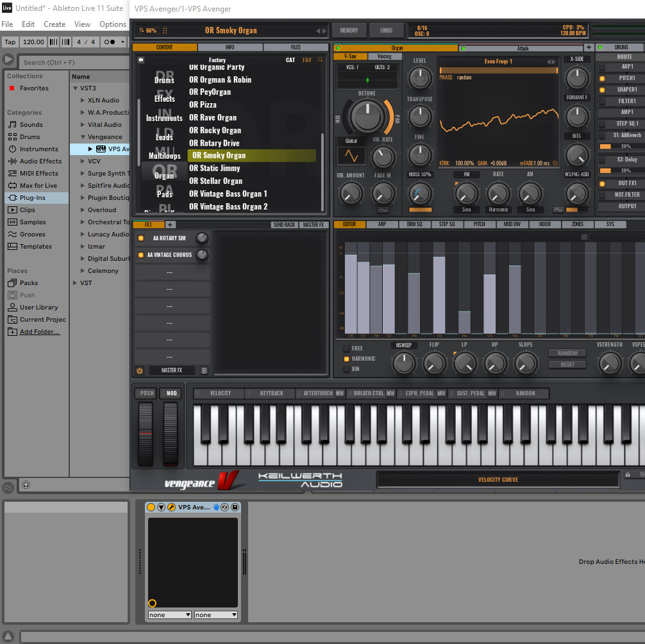The height and width of the screenshot is (644, 645).
Task: Open the Create menu
Action: click(x=54, y=24)
